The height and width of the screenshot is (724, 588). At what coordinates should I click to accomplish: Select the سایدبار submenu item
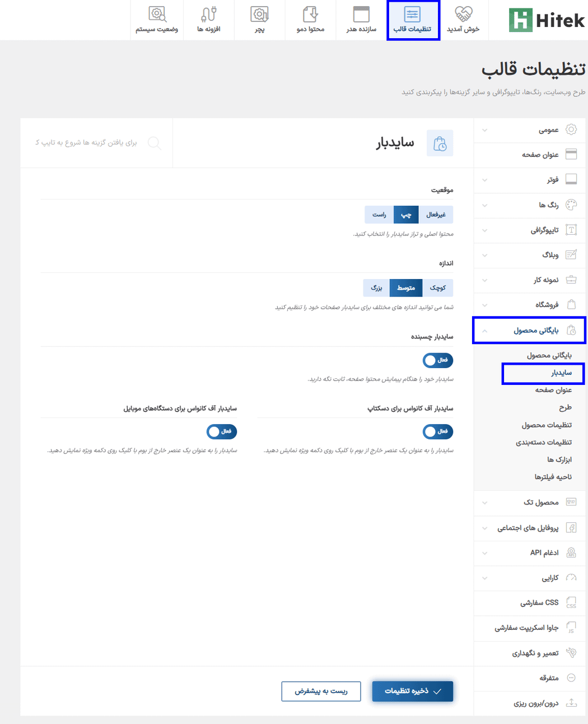click(x=561, y=373)
